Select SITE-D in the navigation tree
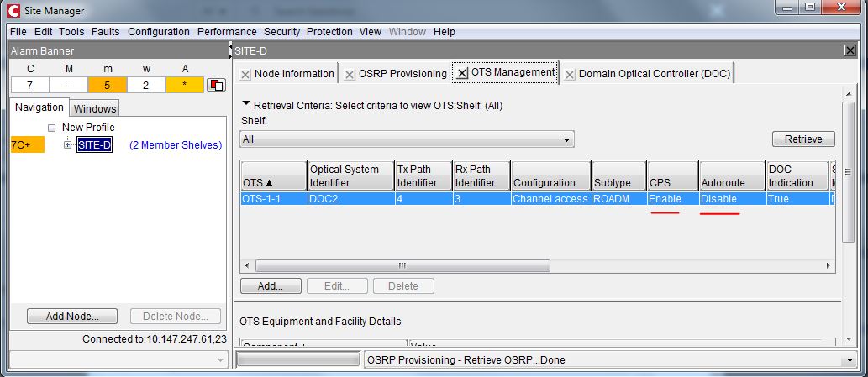Image resolution: width=868 pixels, height=377 pixels. click(94, 144)
